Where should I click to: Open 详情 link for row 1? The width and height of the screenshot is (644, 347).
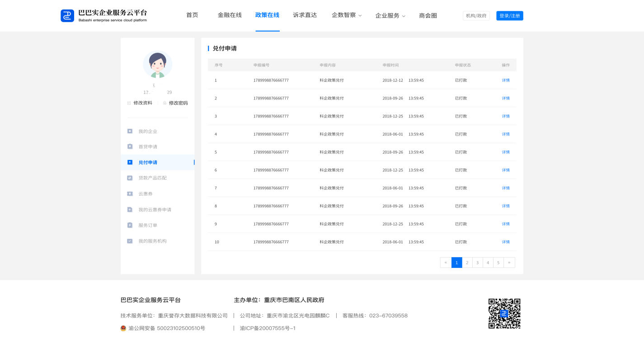[x=506, y=80]
